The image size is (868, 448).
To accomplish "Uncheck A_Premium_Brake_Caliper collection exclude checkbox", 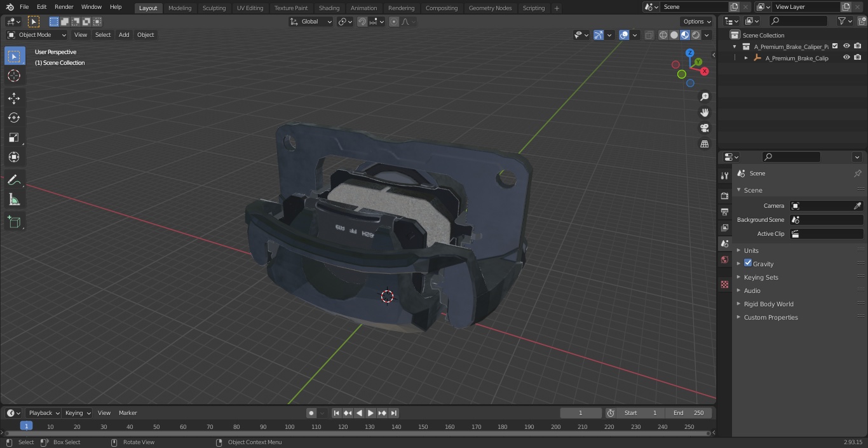I will 835,46.
